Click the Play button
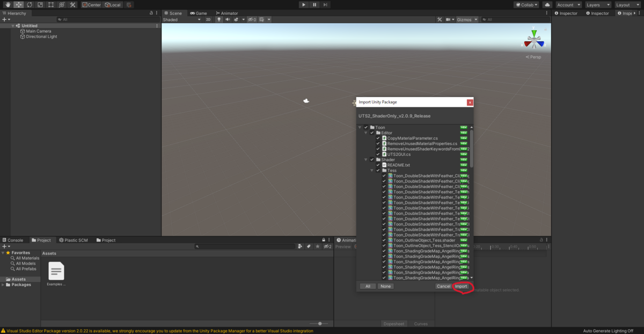 pos(304,5)
